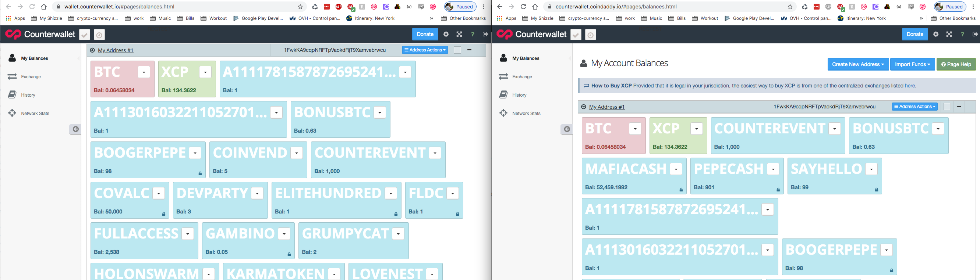
Task: Click square box beside Address Actions in coindaddy window
Action: coord(947,107)
